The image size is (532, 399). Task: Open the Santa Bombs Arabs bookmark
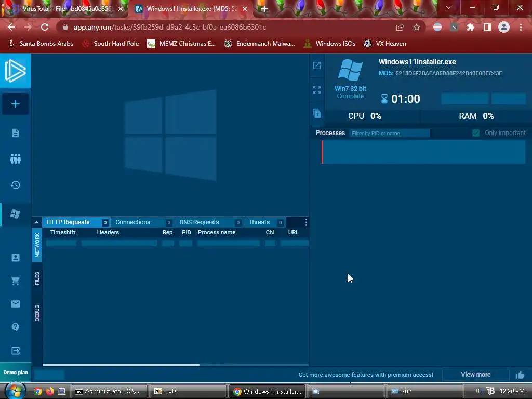(41, 44)
